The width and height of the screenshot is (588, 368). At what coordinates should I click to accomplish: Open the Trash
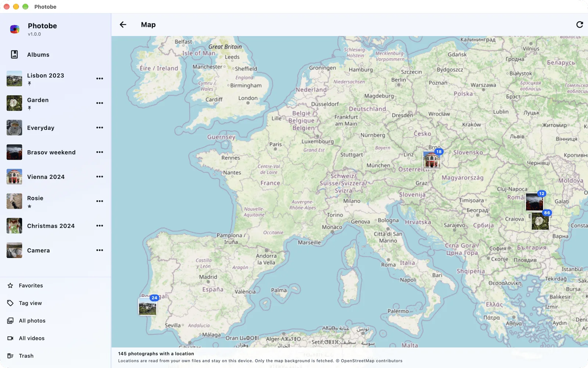(55, 356)
